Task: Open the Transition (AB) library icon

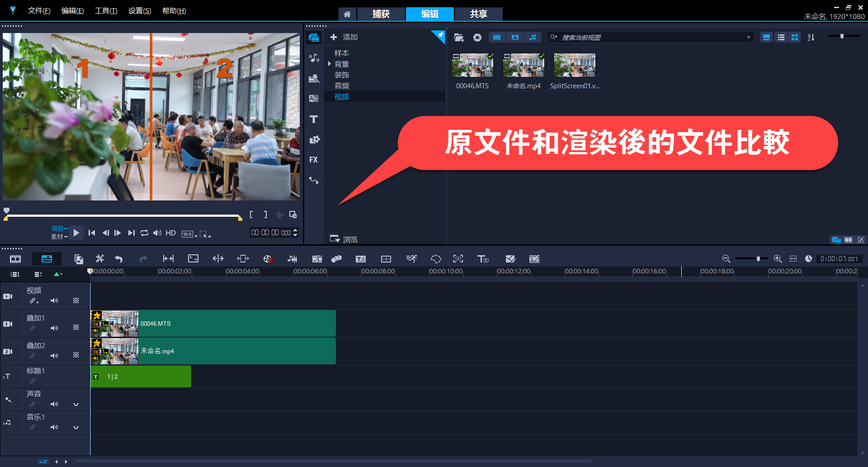Action: click(314, 99)
